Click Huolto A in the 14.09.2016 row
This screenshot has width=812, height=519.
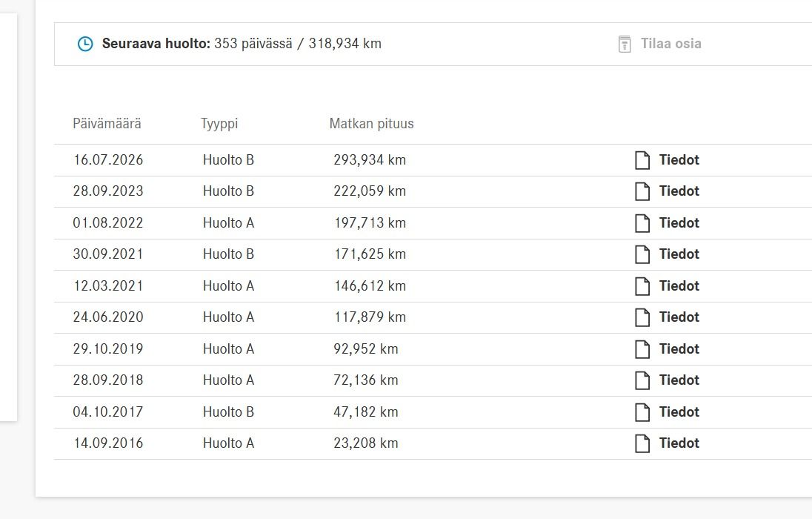[x=228, y=443]
